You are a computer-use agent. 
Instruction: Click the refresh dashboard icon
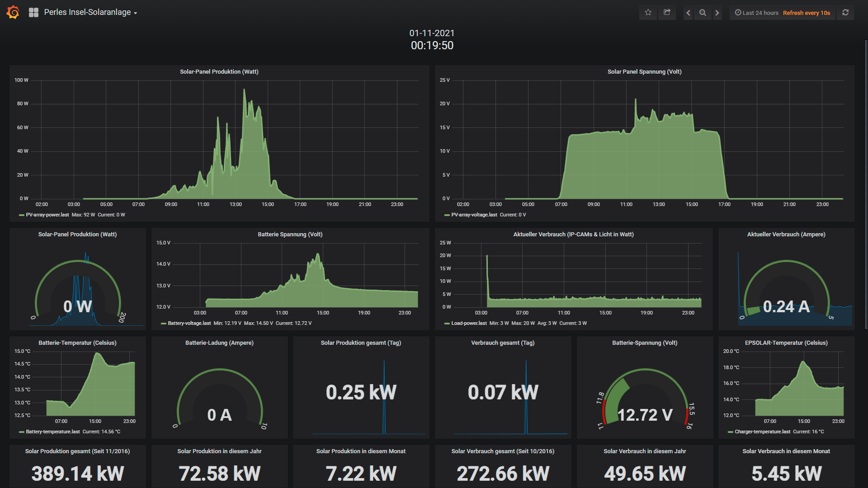845,13
